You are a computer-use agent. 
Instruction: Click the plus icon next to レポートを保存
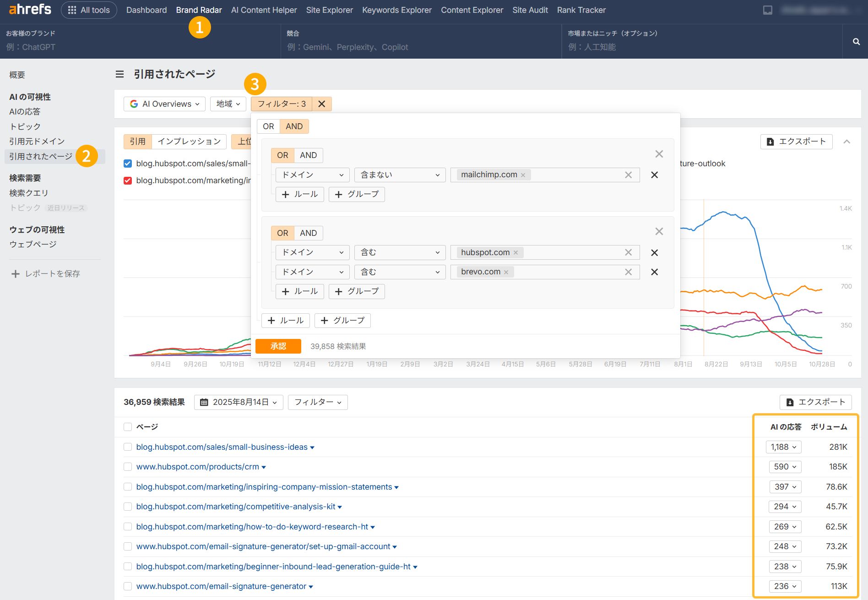click(15, 273)
